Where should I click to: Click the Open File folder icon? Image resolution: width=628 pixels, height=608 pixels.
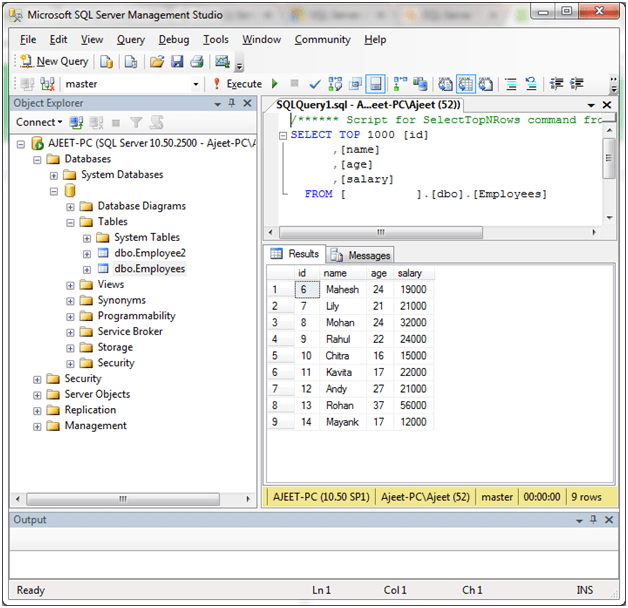[157, 62]
